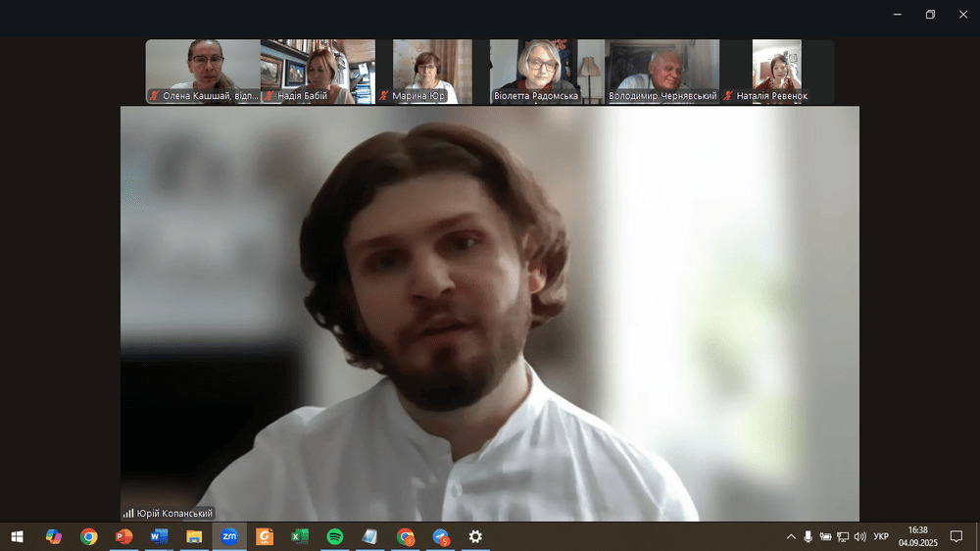Open Excel from the taskbar
The width and height of the screenshot is (980, 551).
(x=300, y=536)
